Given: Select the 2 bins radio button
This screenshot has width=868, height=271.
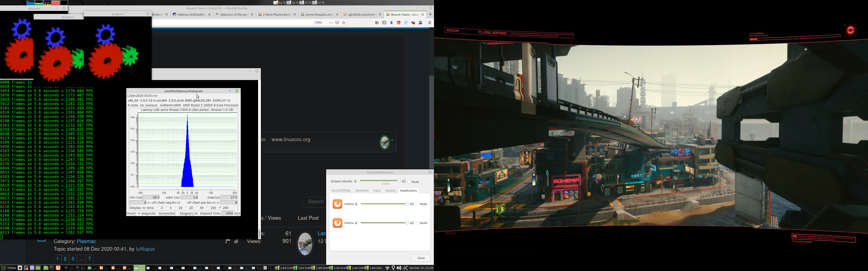Looking at the screenshot, I should pyautogui.click(x=158, y=208).
